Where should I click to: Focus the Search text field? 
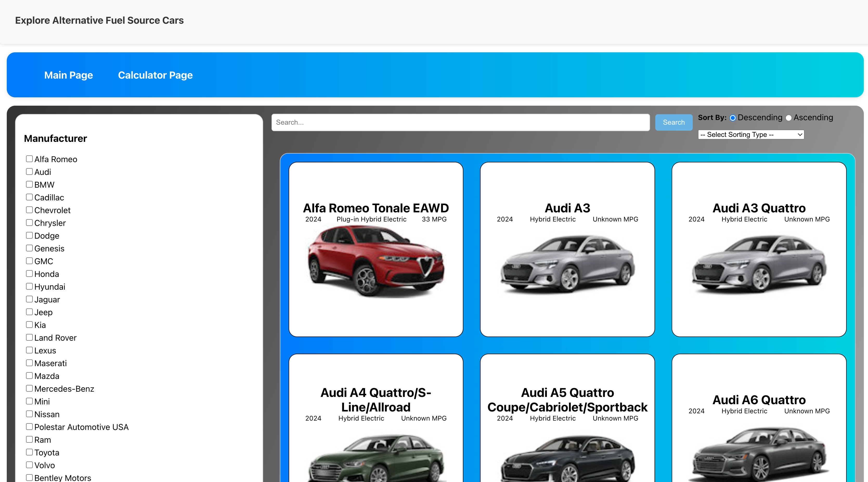coord(461,122)
